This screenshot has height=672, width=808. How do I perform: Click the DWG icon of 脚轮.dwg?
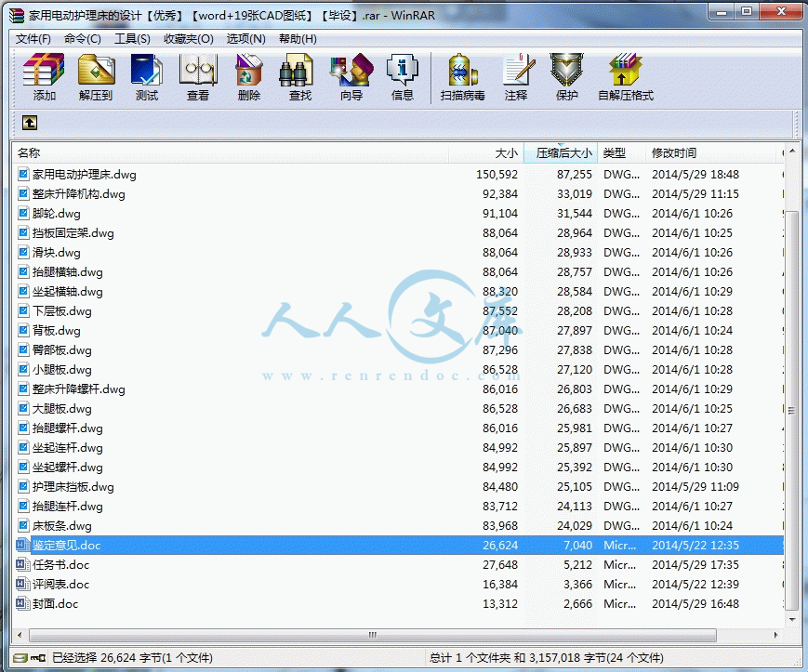coord(23,213)
